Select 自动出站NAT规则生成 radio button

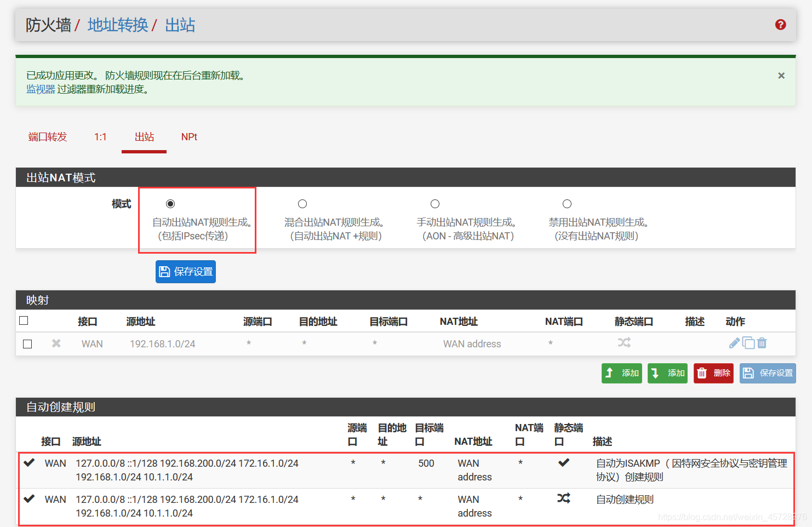point(170,204)
